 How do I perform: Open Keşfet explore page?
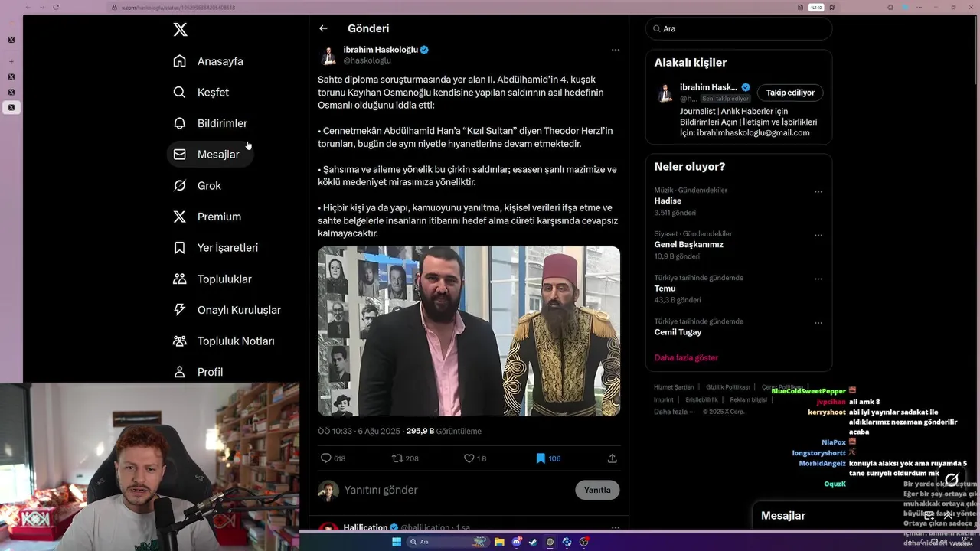(201, 93)
